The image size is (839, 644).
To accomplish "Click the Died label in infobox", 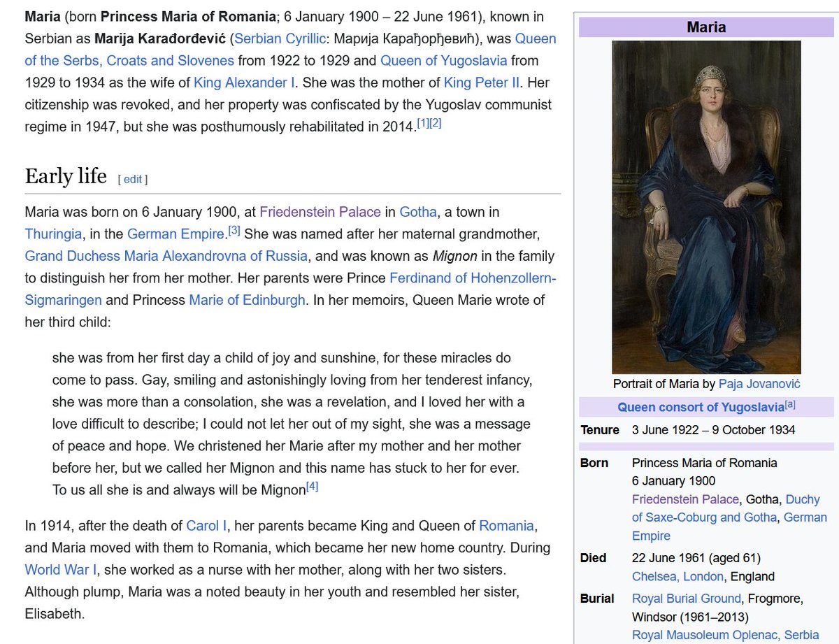I will tap(594, 559).
